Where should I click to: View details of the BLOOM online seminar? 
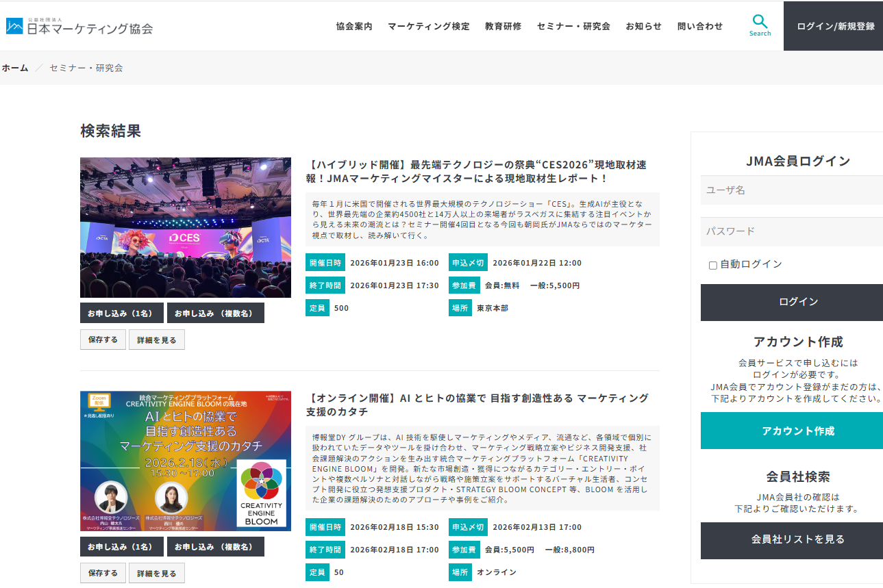(157, 573)
